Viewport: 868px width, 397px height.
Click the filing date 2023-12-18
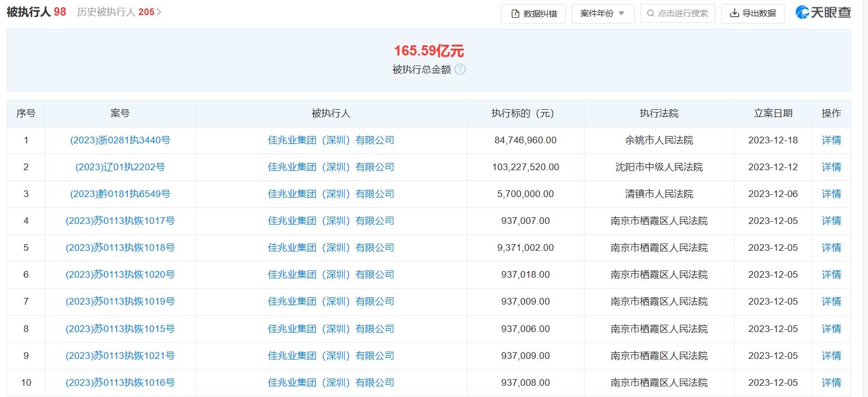click(x=773, y=141)
